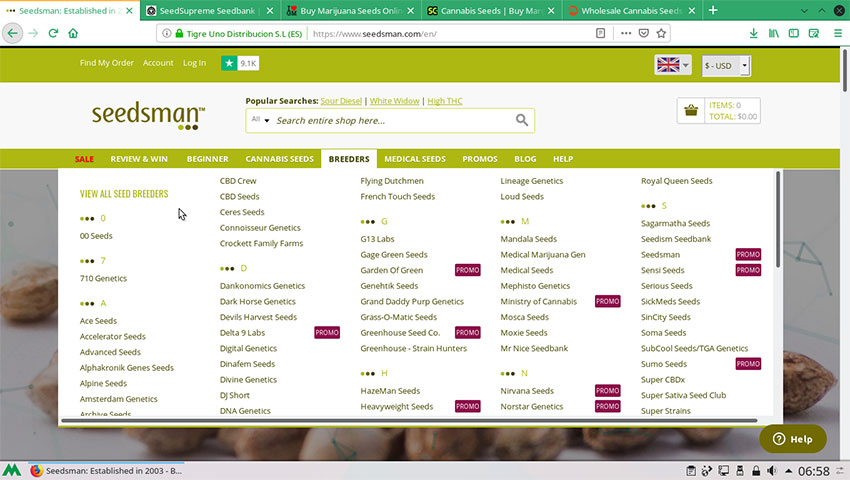850x480 pixels.
Task: Open the system menu in taskbar
Action: (13, 470)
